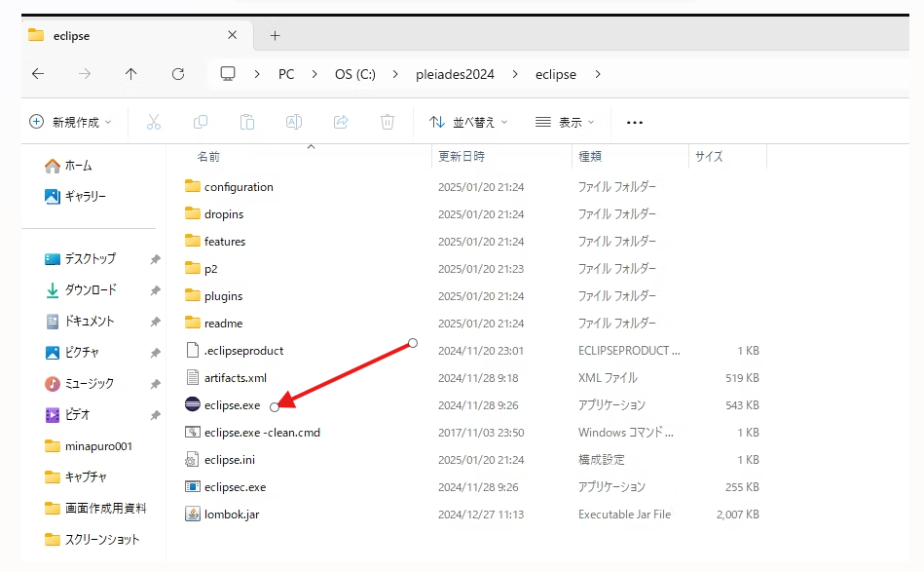924x572 pixels.
Task: Select the .eclipseproduct file icon
Action: pos(192,350)
